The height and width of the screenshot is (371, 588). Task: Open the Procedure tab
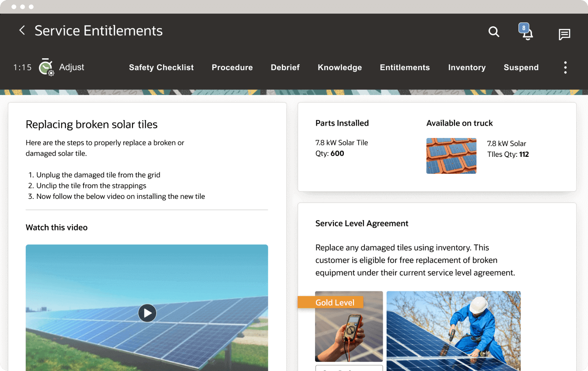pyautogui.click(x=232, y=67)
